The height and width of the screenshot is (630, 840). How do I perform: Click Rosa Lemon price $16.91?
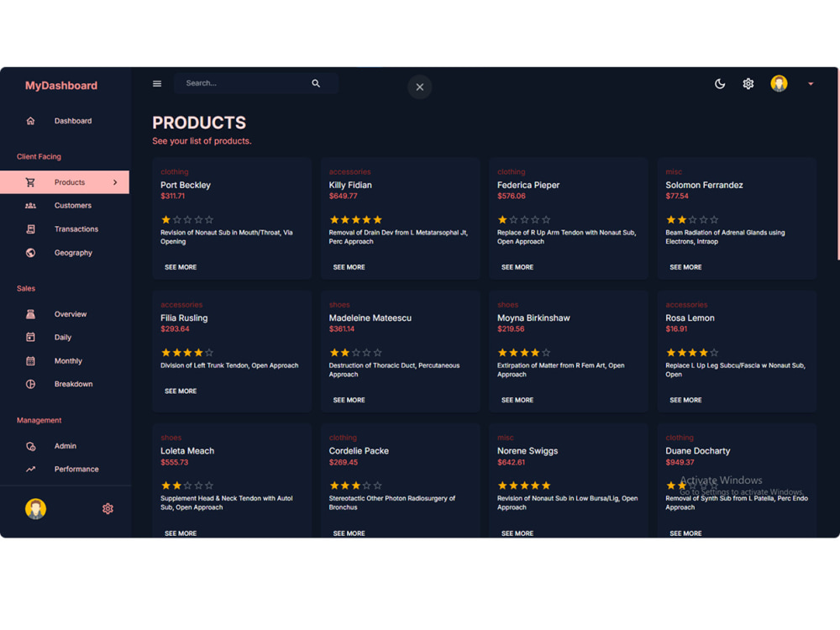point(676,329)
